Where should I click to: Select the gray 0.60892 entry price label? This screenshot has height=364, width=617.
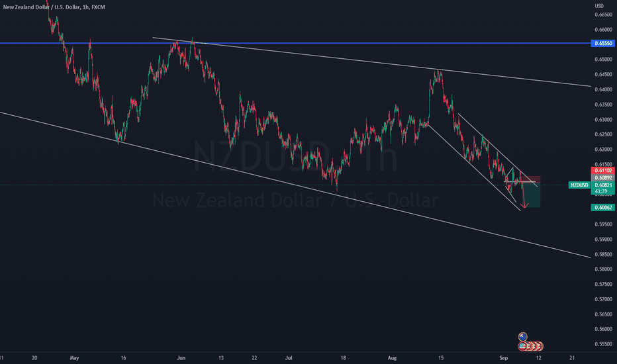pos(603,178)
